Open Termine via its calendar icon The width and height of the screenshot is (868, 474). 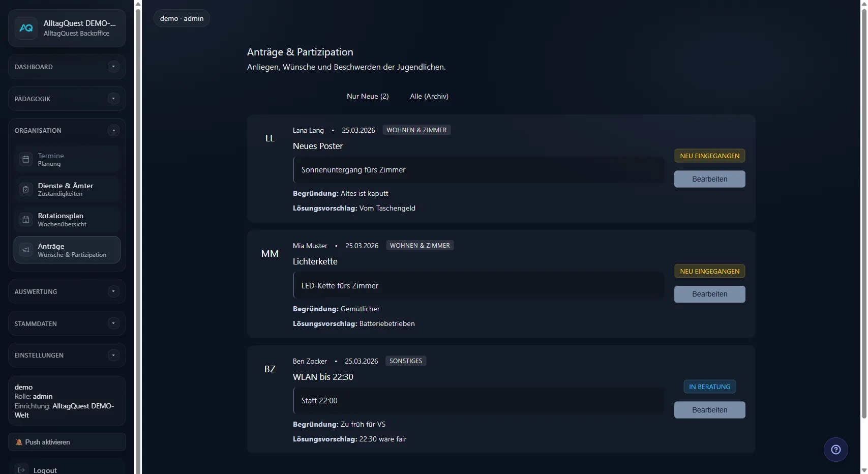[26, 159]
